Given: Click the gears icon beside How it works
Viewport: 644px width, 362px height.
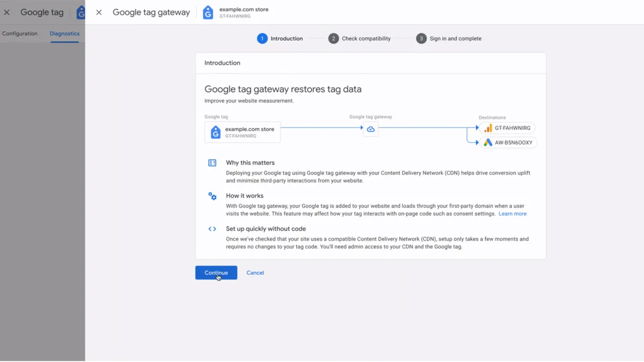Looking at the screenshot, I should (x=212, y=196).
